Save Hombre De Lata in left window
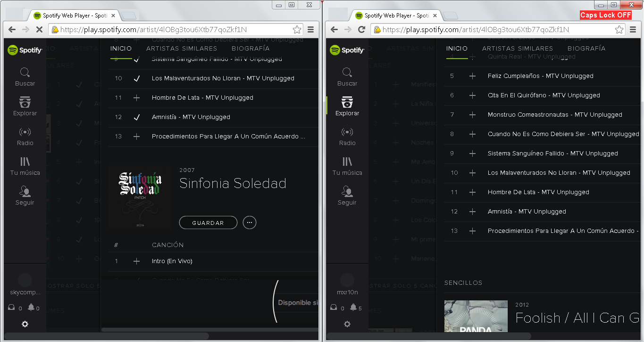The image size is (644, 342). 137,98
